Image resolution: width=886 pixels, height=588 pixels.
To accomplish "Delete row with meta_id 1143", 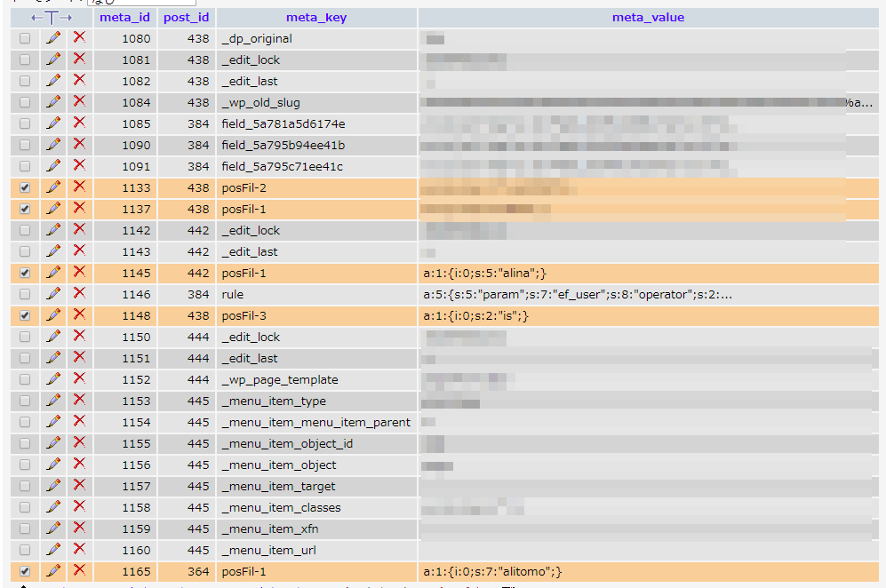I will 80,250.
